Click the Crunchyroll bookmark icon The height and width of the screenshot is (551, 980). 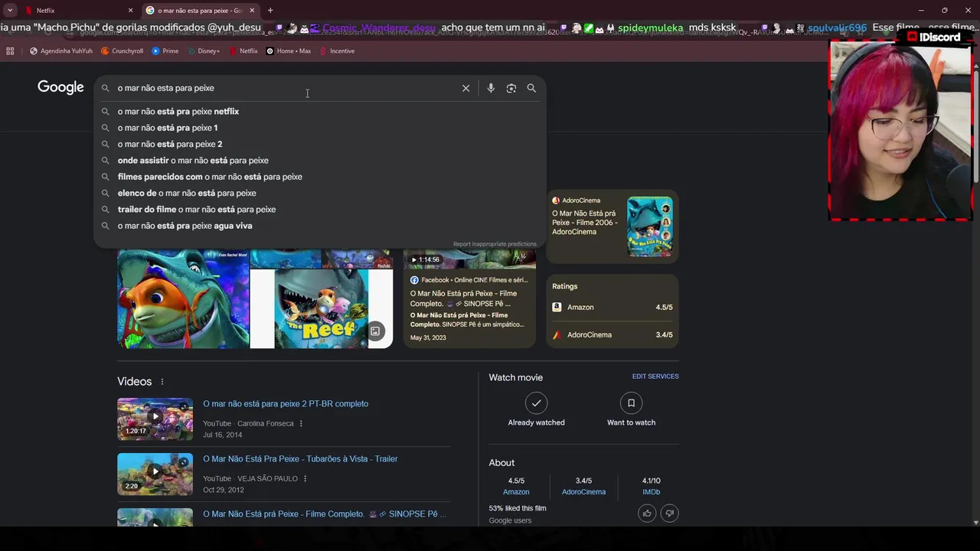105,51
